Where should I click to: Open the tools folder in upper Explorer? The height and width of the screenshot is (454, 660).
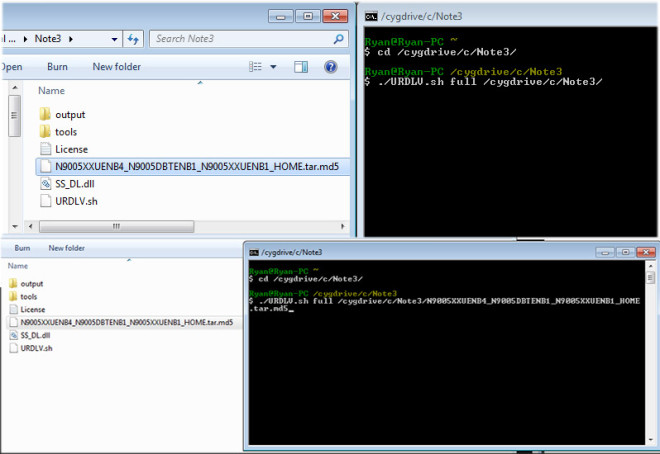pyautogui.click(x=59, y=132)
